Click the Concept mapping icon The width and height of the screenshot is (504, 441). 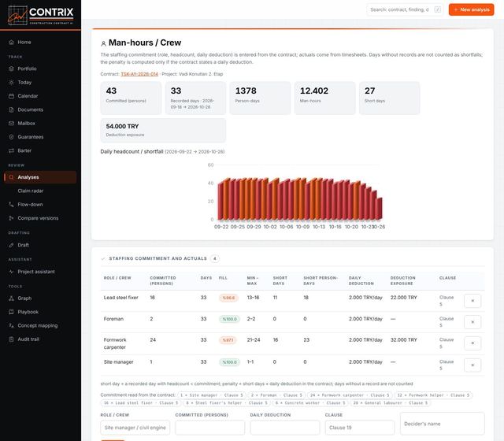(x=11, y=325)
